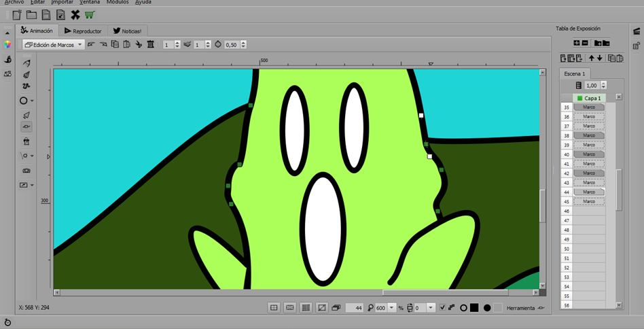644x329 pixels.
Task: Move frame down with the down arrow
Action: [600, 58]
